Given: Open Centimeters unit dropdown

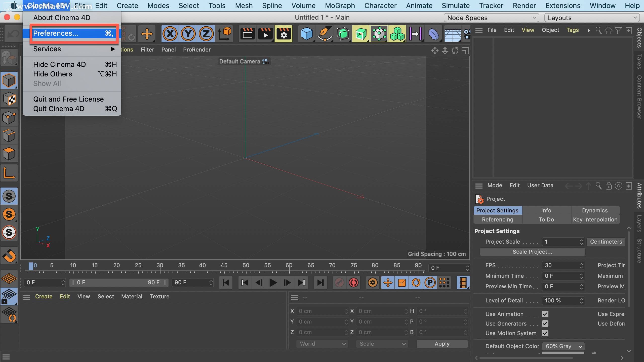Looking at the screenshot, I should pyautogui.click(x=606, y=242).
